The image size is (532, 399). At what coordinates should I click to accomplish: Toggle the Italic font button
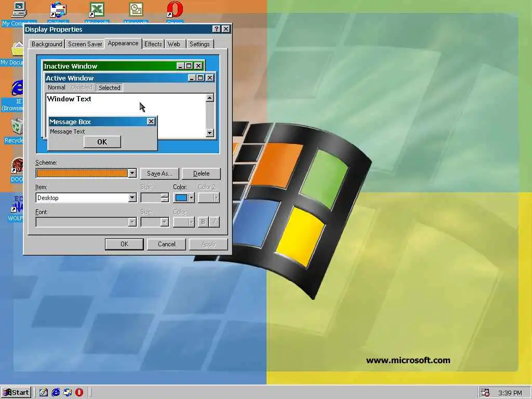(x=214, y=222)
